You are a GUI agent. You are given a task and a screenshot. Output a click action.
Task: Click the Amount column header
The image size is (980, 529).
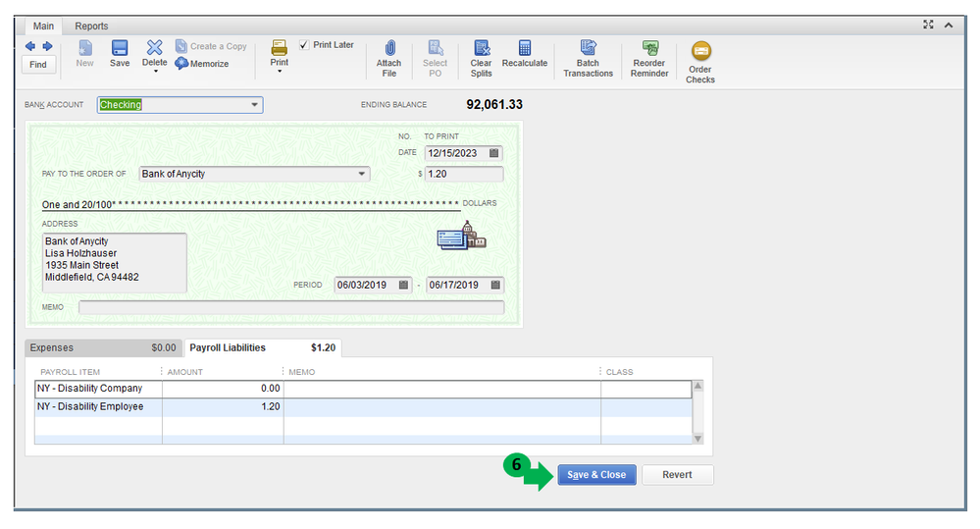point(185,371)
